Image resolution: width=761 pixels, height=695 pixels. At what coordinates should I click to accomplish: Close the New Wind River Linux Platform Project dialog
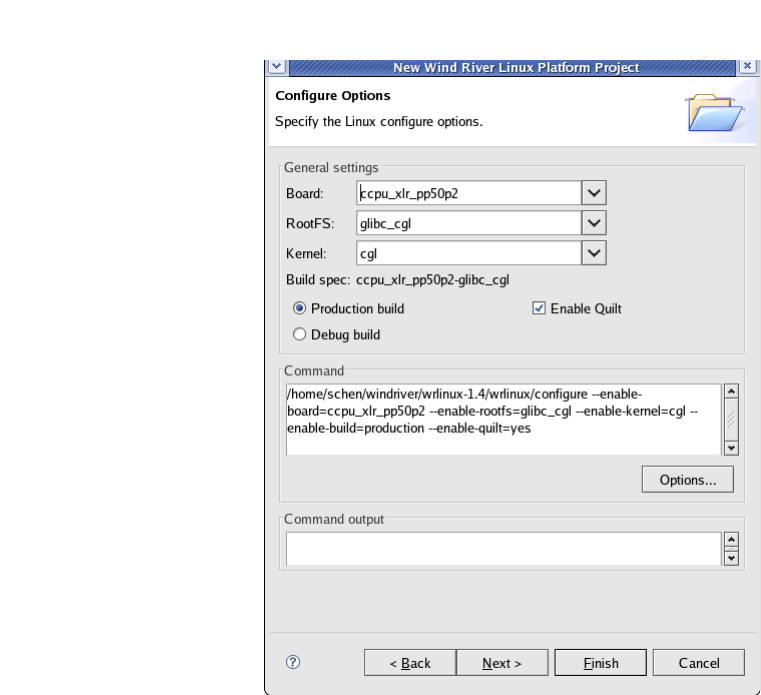pyautogui.click(x=747, y=66)
